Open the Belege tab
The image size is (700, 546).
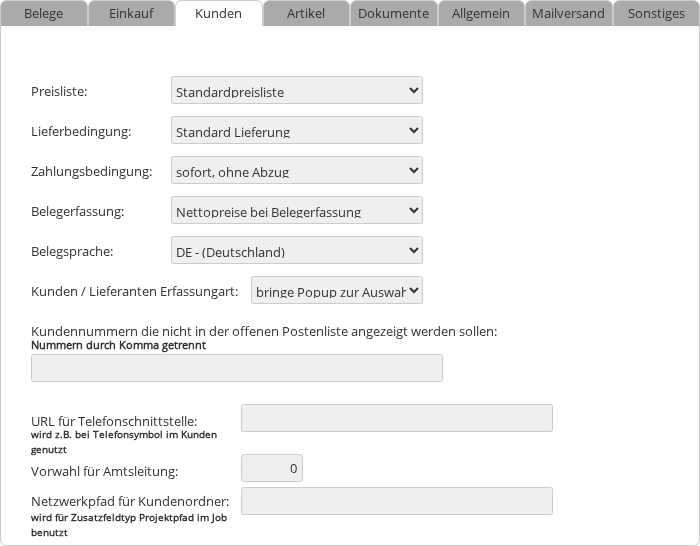click(44, 14)
